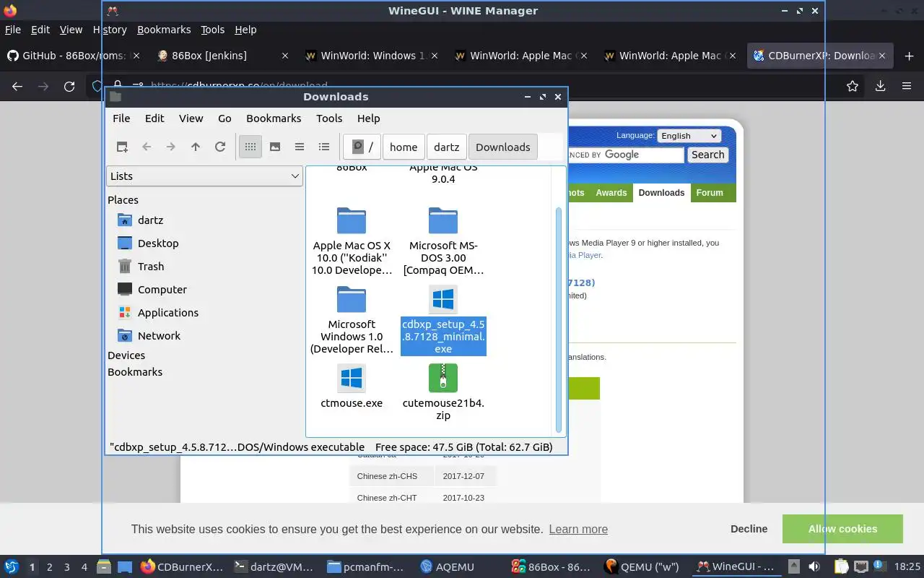924x578 pixels.
Task: Open Firefox downloads panel
Action: [880, 86]
